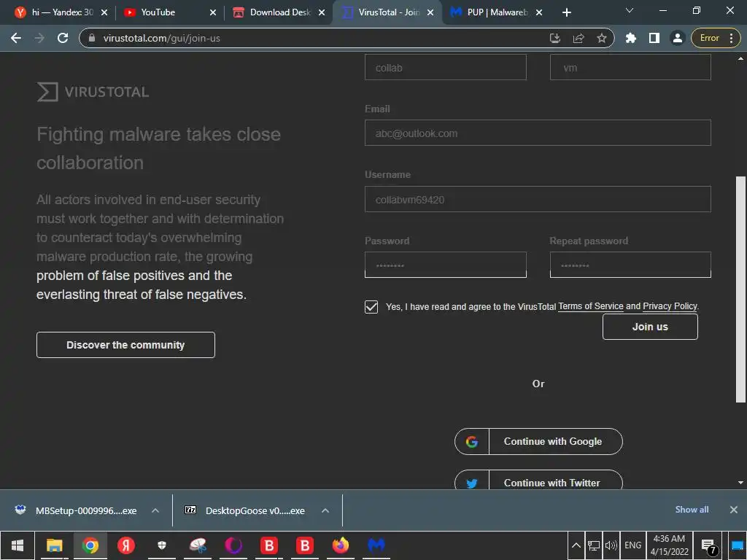Click the VirusTotal logo
Screen dimensions: 747x560
pyautogui.click(x=93, y=91)
